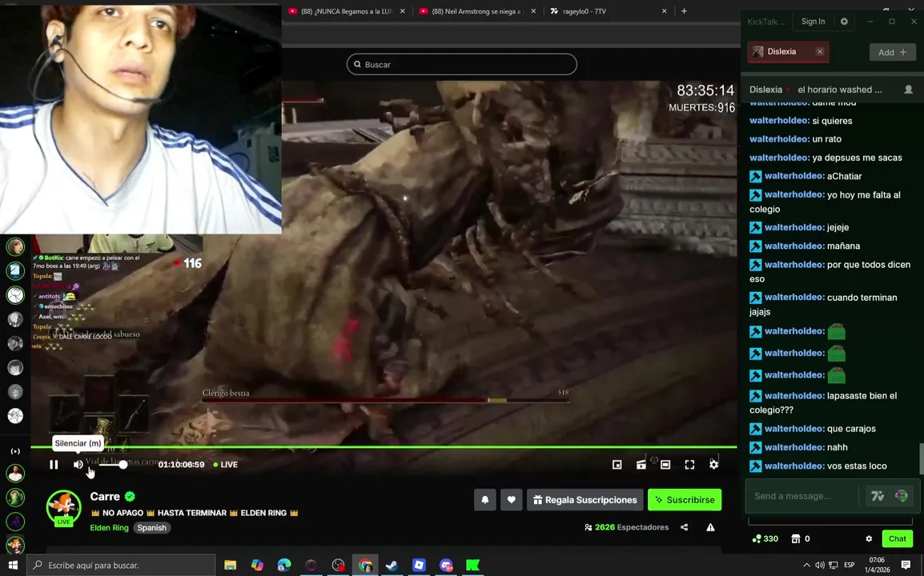Click the taskbar volume speaker icon

(x=820, y=566)
